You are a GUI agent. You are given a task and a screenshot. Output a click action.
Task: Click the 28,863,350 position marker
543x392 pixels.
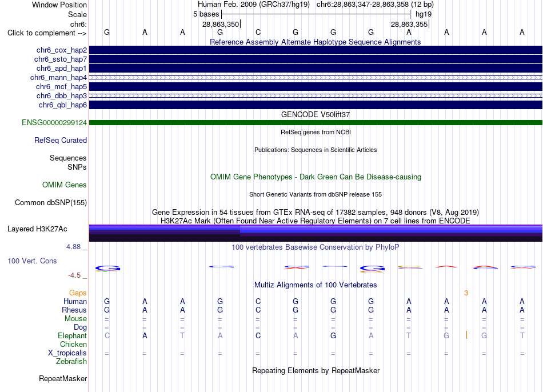pos(221,24)
